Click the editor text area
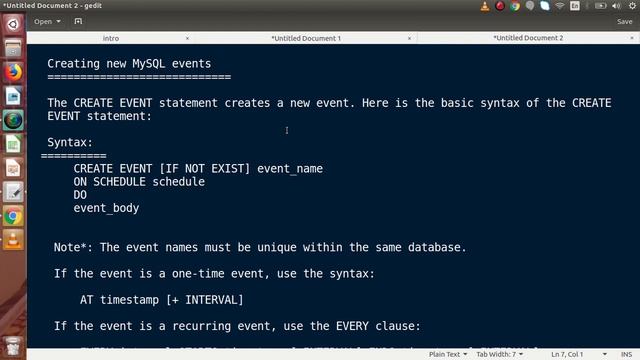The height and width of the screenshot is (360, 640). click(333, 196)
